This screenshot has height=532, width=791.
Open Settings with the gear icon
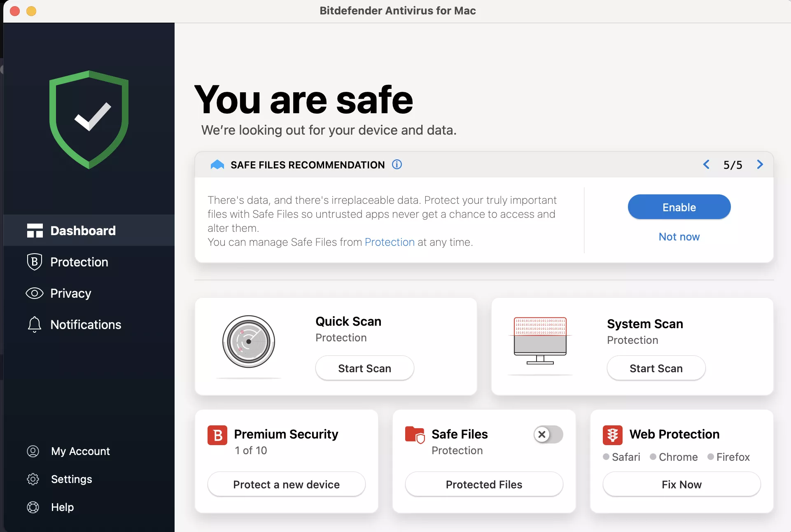pos(33,479)
